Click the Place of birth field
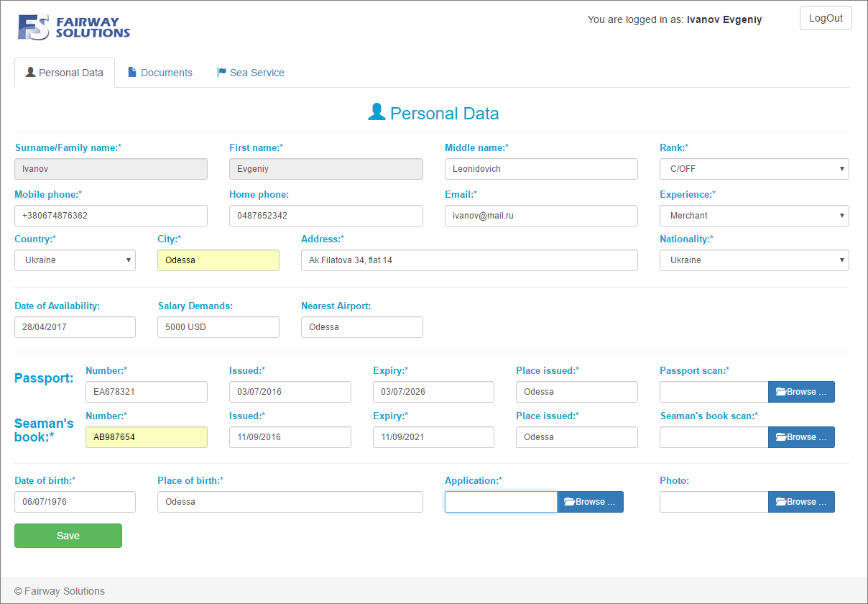868x604 pixels. [x=290, y=502]
